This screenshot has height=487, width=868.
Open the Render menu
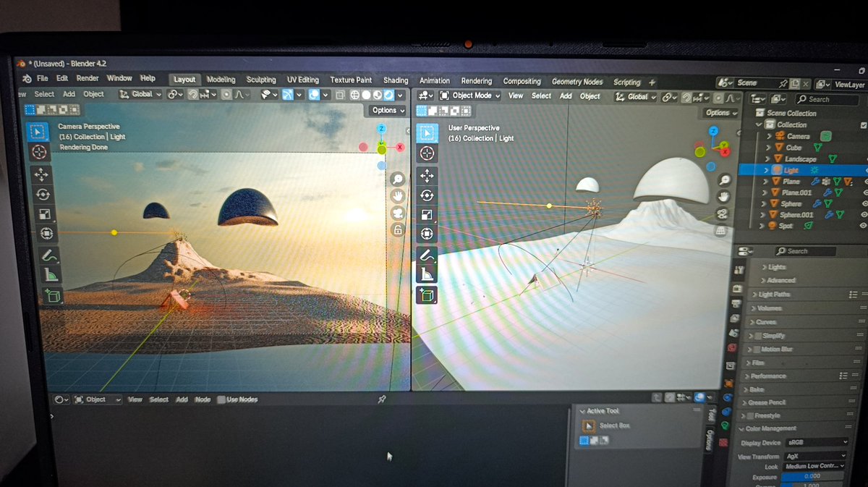point(88,78)
